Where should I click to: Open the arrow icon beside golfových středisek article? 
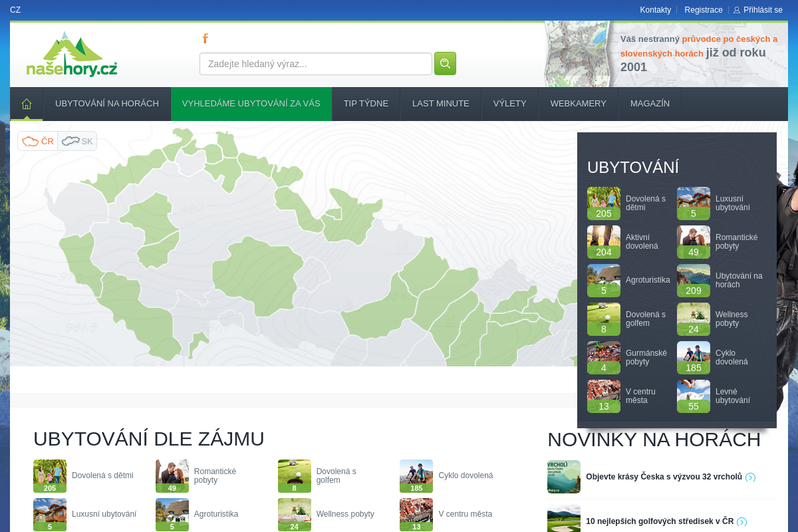click(x=742, y=521)
